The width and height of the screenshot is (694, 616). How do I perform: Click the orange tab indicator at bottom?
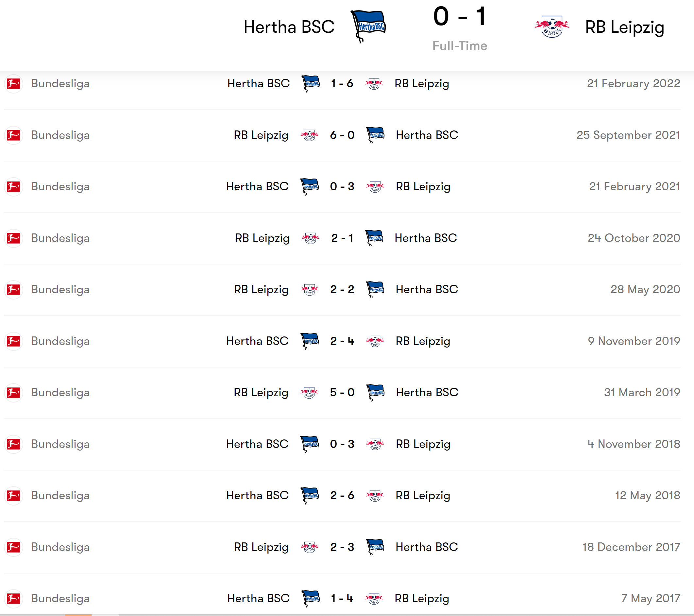[78, 614]
